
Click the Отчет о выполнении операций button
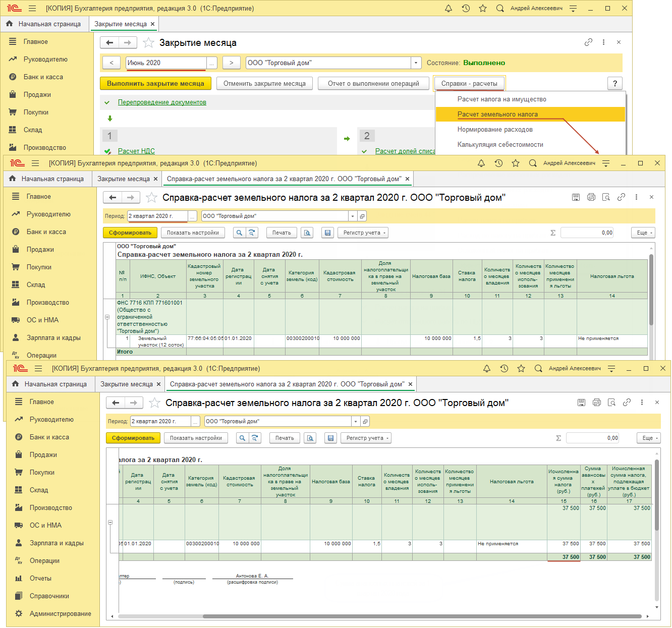pyautogui.click(x=373, y=84)
